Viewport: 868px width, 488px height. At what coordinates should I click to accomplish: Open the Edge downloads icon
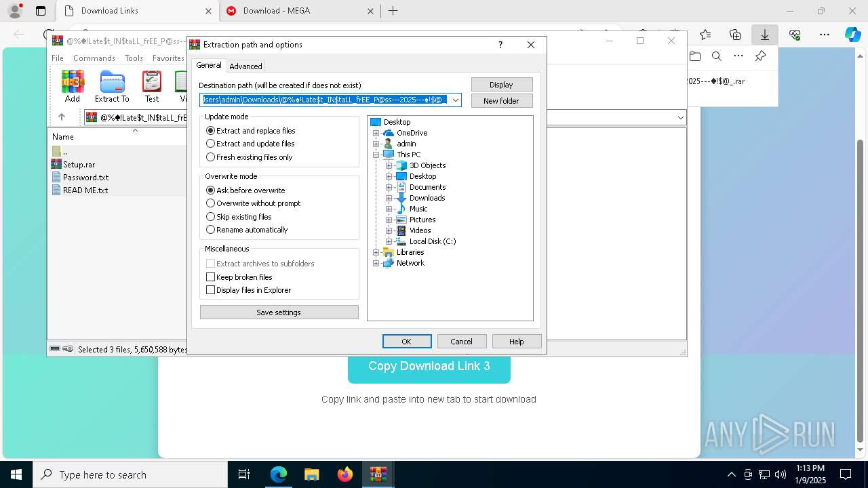(764, 35)
